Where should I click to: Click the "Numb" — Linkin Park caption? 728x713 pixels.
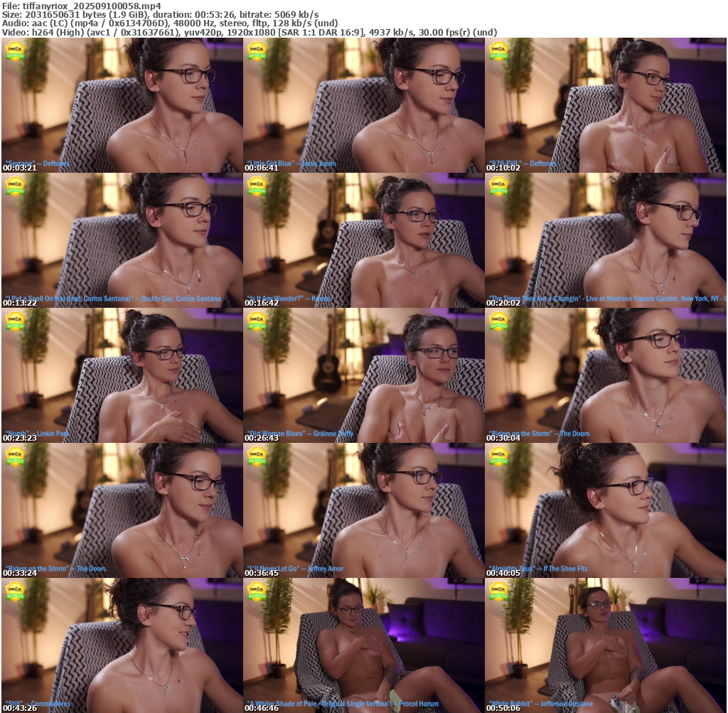[x=37, y=434]
